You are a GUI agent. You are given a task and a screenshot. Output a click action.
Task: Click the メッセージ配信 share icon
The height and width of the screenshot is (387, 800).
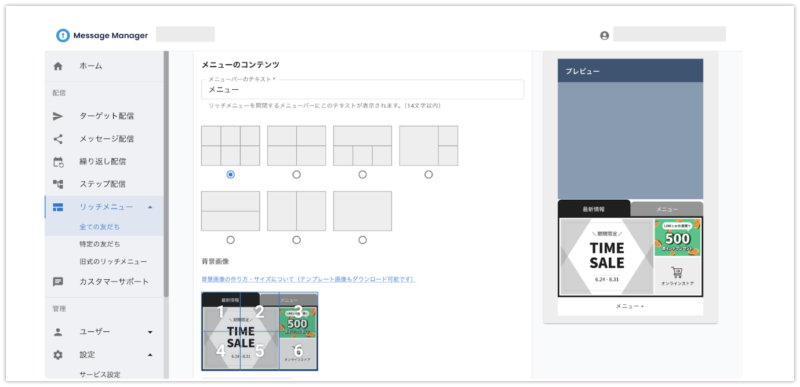(58, 139)
